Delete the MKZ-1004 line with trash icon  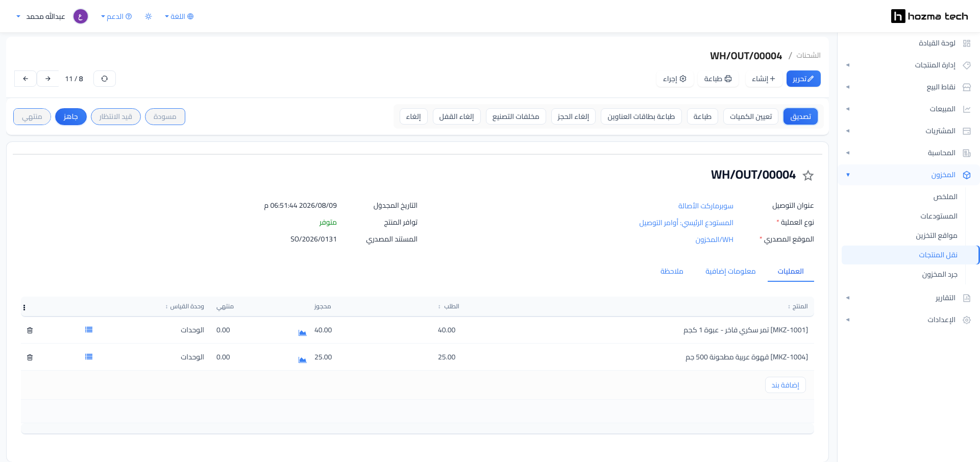pyautogui.click(x=30, y=357)
